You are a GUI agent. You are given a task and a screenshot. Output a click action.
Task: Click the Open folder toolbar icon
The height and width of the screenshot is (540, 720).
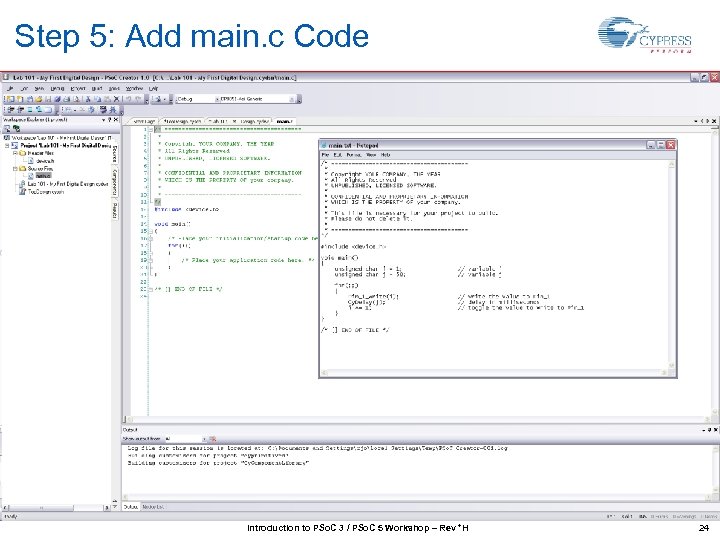click(x=39, y=99)
